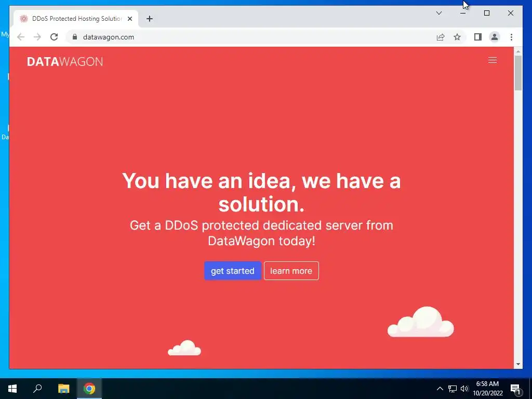The image size is (532, 399).
Task: Click the page scrollbar down arrow
Action: [518, 364]
